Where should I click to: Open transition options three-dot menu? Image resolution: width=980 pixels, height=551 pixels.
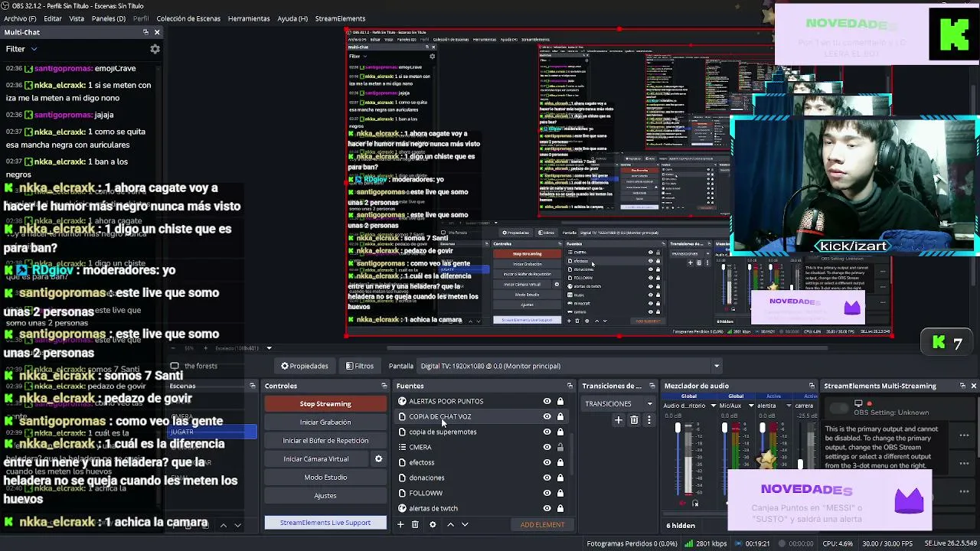(x=649, y=420)
